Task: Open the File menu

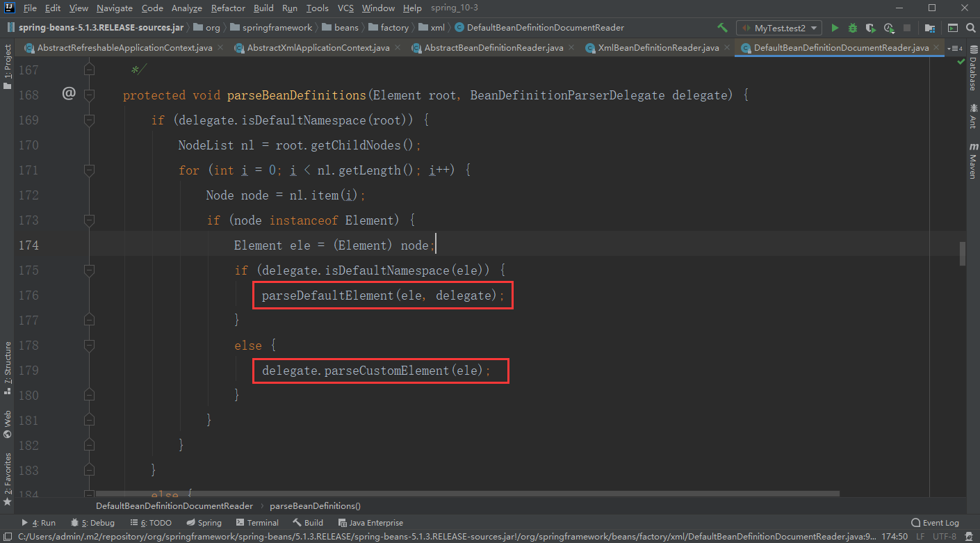Action: (30, 8)
